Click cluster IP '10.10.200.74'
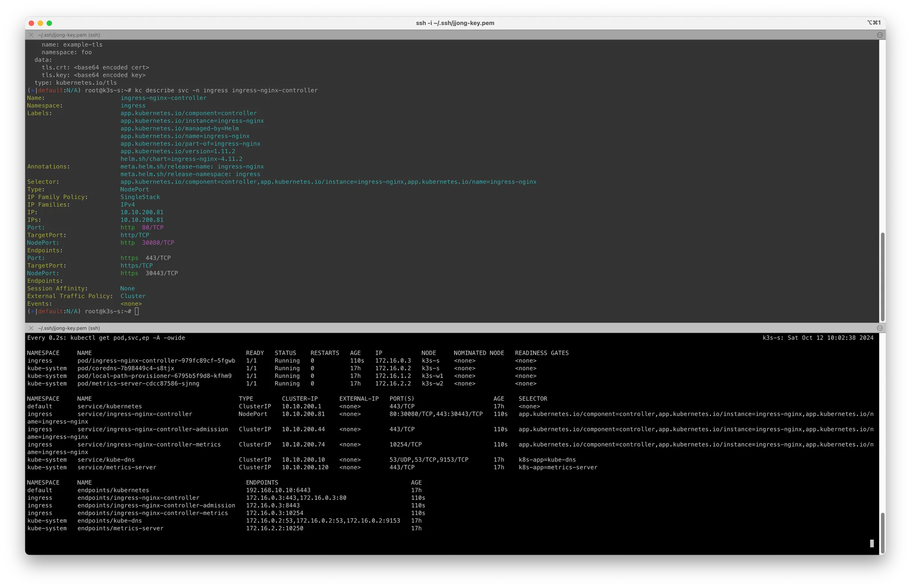 303,444
